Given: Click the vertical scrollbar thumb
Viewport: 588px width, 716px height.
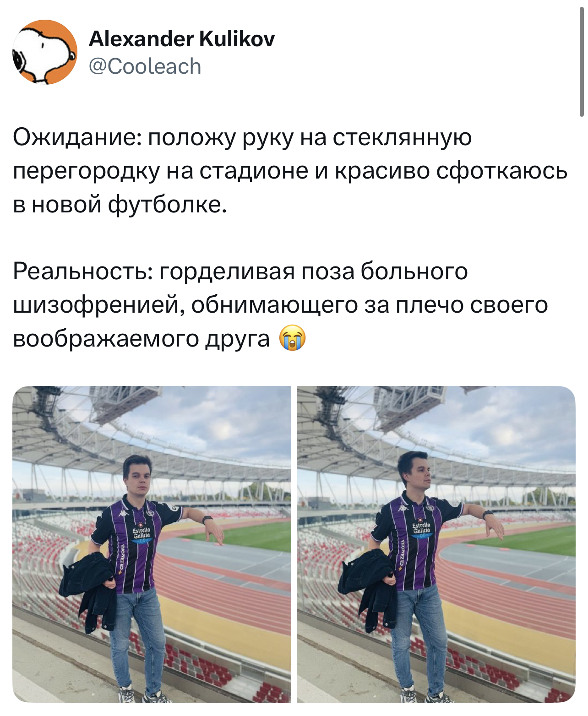Looking at the screenshot, I should [x=581, y=60].
